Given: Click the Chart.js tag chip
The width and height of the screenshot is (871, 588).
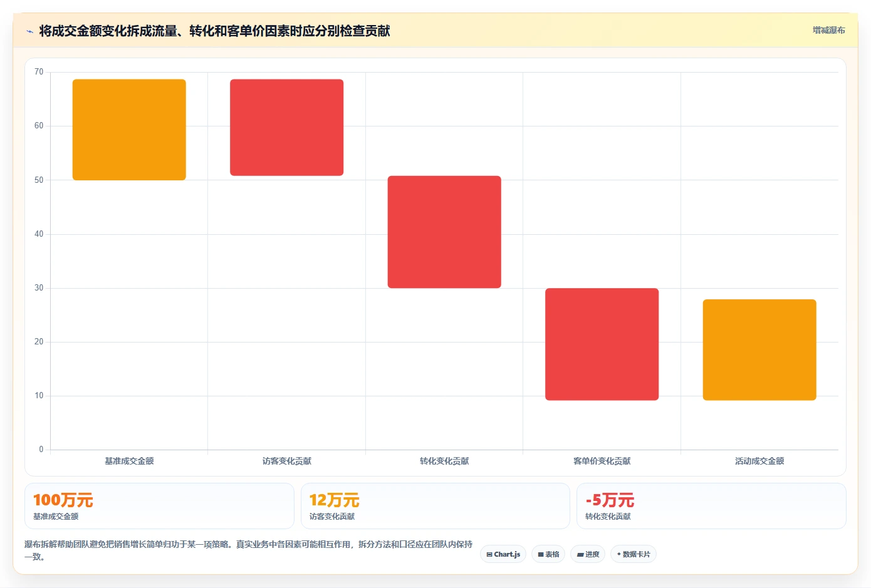Looking at the screenshot, I should [503, 554].
